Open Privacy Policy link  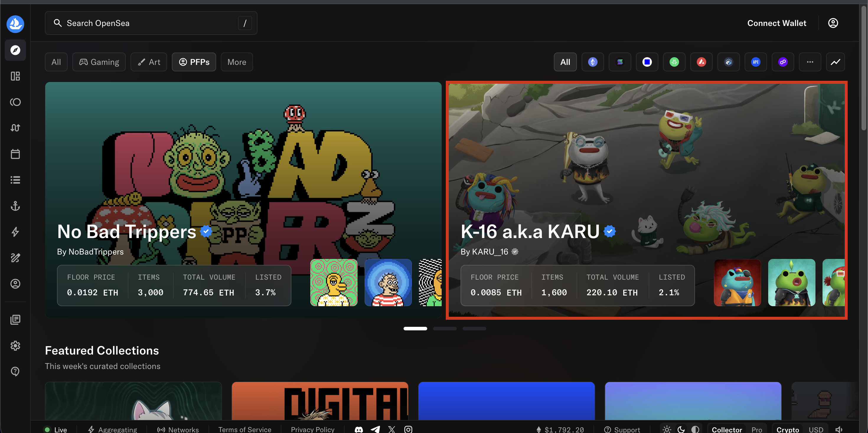[x=313, y=429]
